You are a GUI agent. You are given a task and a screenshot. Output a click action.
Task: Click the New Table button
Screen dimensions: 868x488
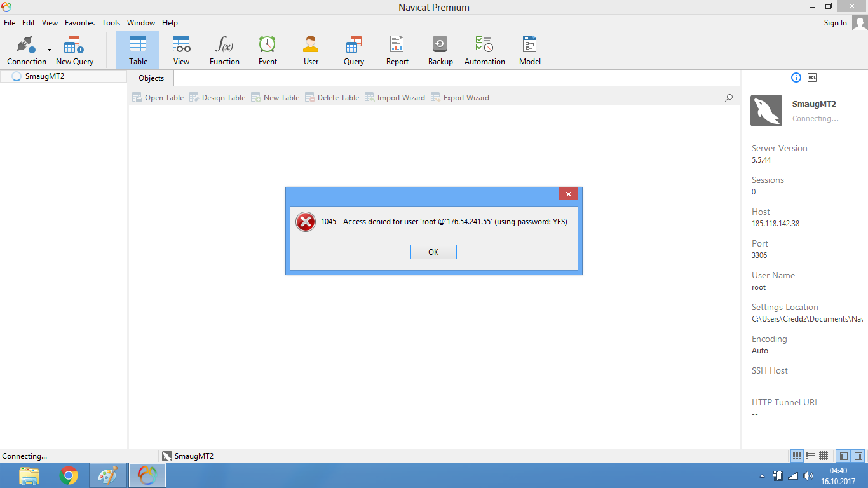point(275,98)
